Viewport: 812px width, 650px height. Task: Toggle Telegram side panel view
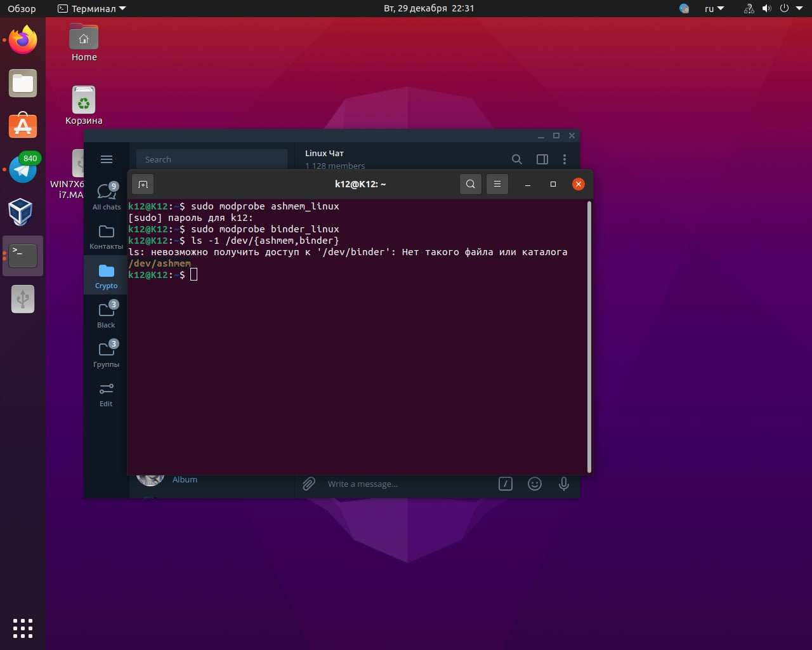(542, 159)
